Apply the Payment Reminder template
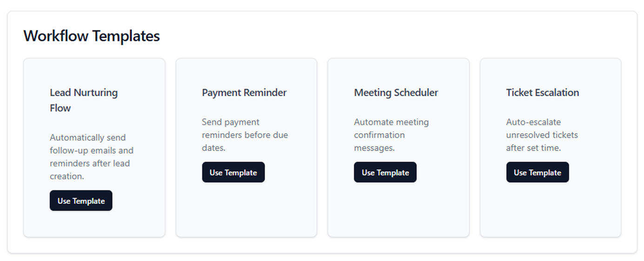644x261 pixels. click(x=233, y=172)
